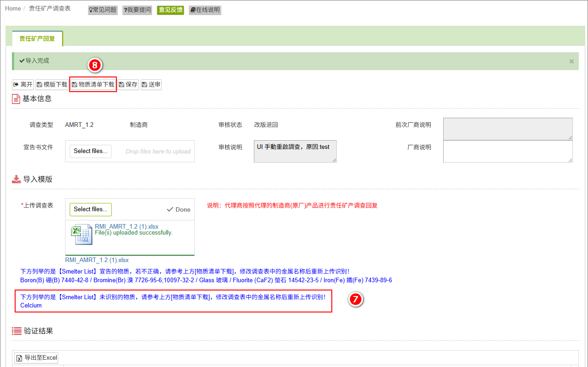The width and height of the screenshot is (588, 367).
Task: Click into the 厂商说明 text area
Action: click(507, 151)
